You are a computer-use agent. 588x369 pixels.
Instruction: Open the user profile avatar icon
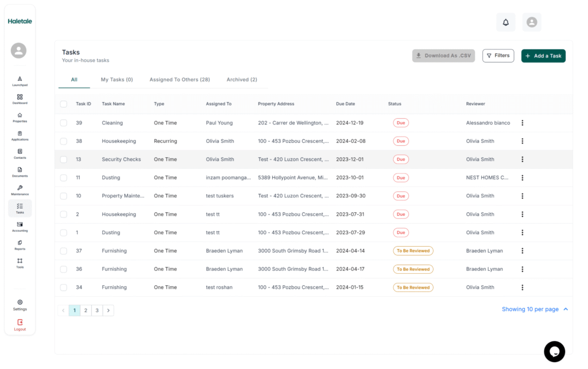tap(531, 22)
